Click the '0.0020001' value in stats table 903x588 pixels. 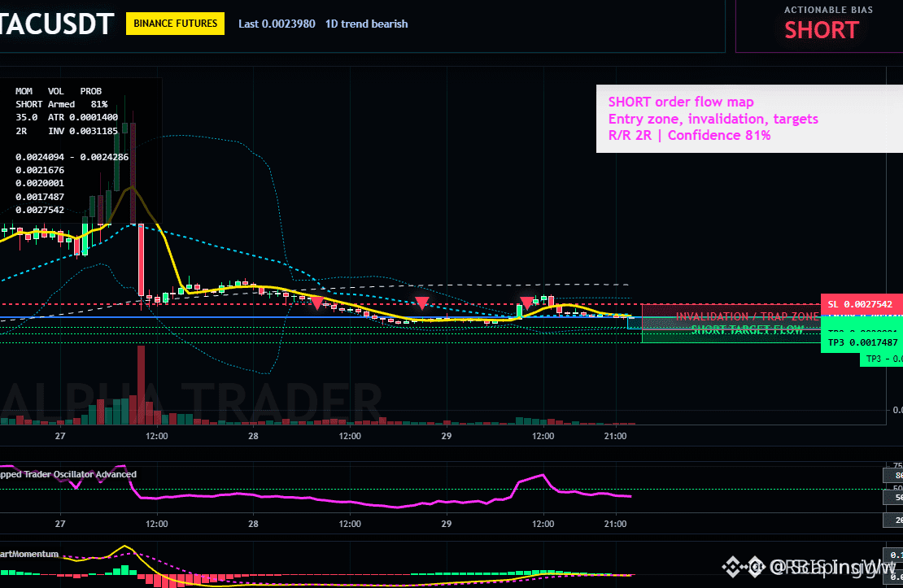click(40, 183)
